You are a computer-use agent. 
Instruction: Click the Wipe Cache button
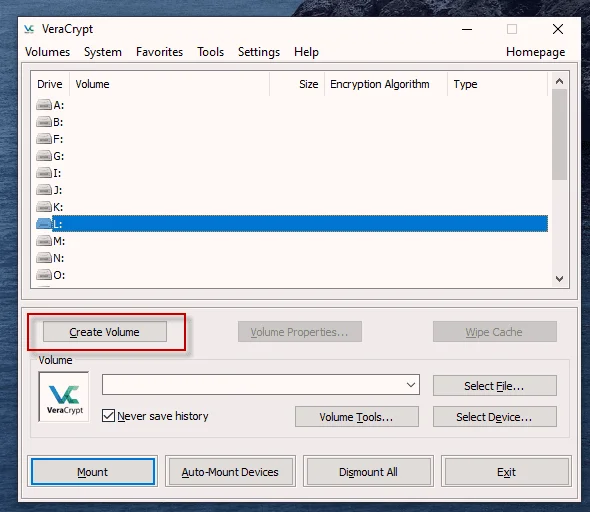(x=494, y=332)
